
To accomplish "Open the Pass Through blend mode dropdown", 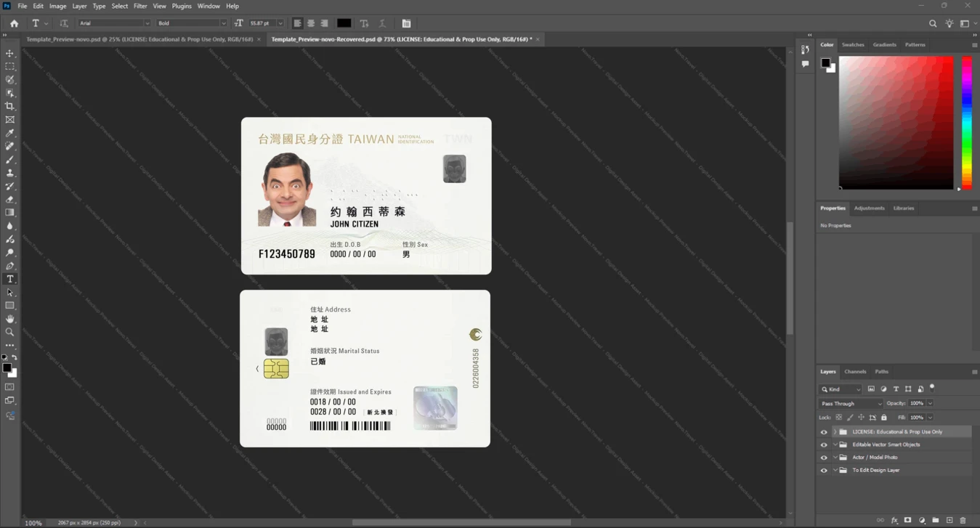I will pyautogui.click(x=851, y=403).
